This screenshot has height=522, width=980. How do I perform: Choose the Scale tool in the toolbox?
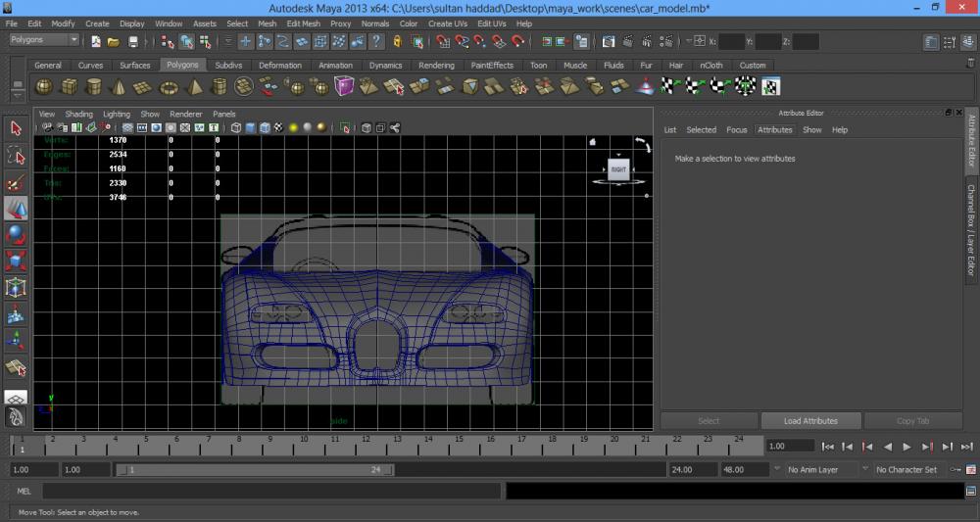click(17, 261)
